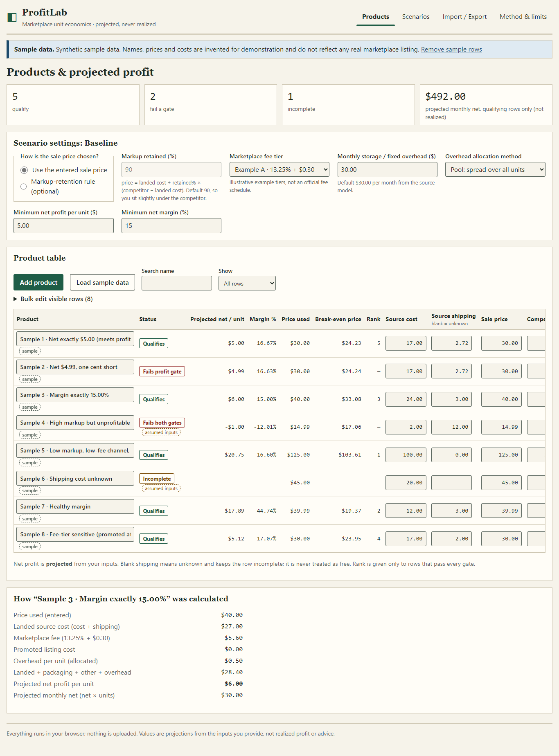Click the 'Margin %' column header
Viewport: 559px width, 756px height.
point(263,319)
